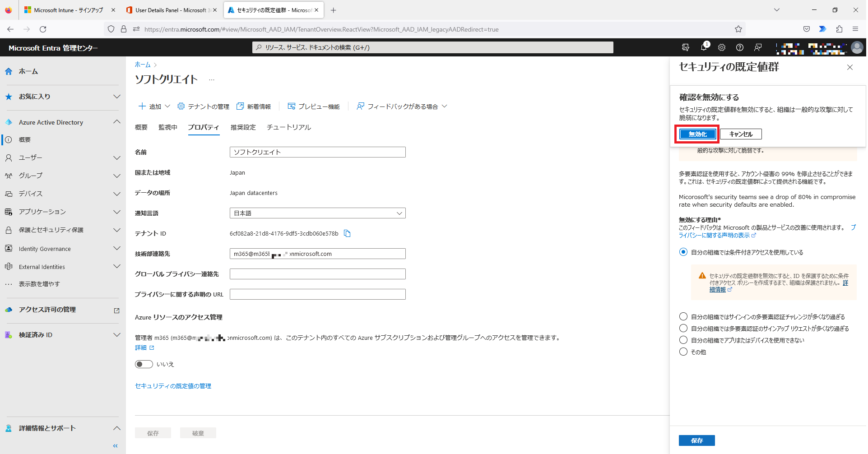
Task: Close the User Details Panel tab
Action: (215, 10)
